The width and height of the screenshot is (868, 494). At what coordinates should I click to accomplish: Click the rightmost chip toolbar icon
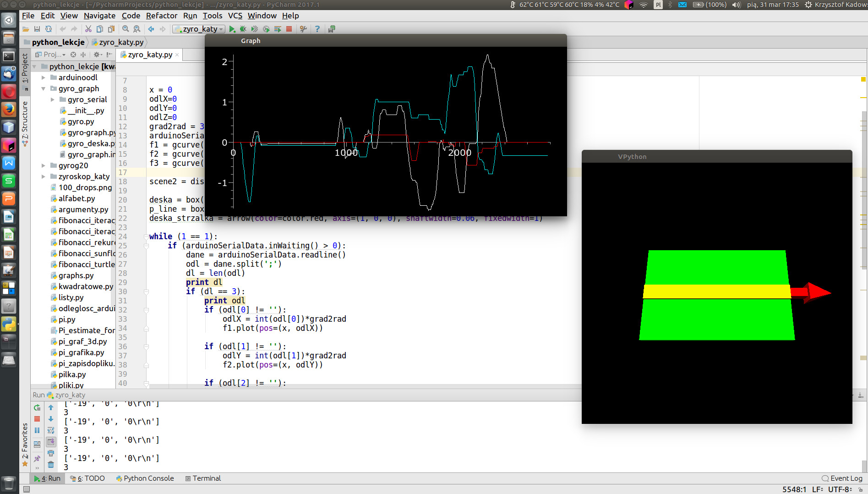(x=332, y=29)
